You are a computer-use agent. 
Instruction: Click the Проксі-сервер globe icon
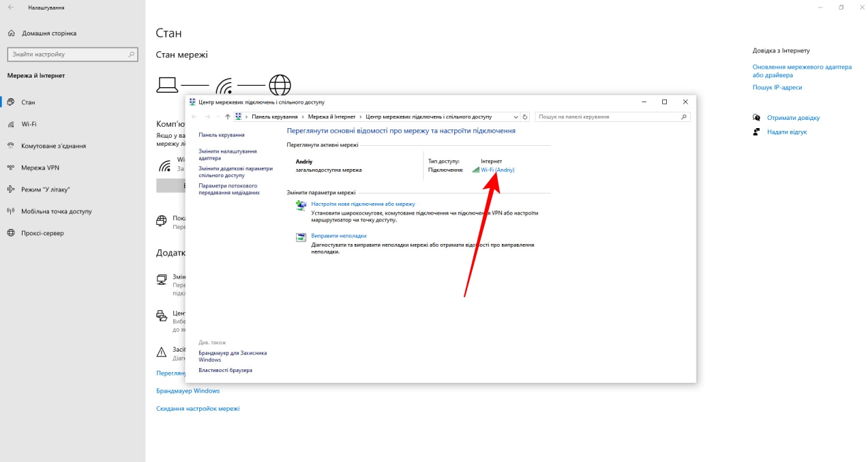(x=11, y=233)
